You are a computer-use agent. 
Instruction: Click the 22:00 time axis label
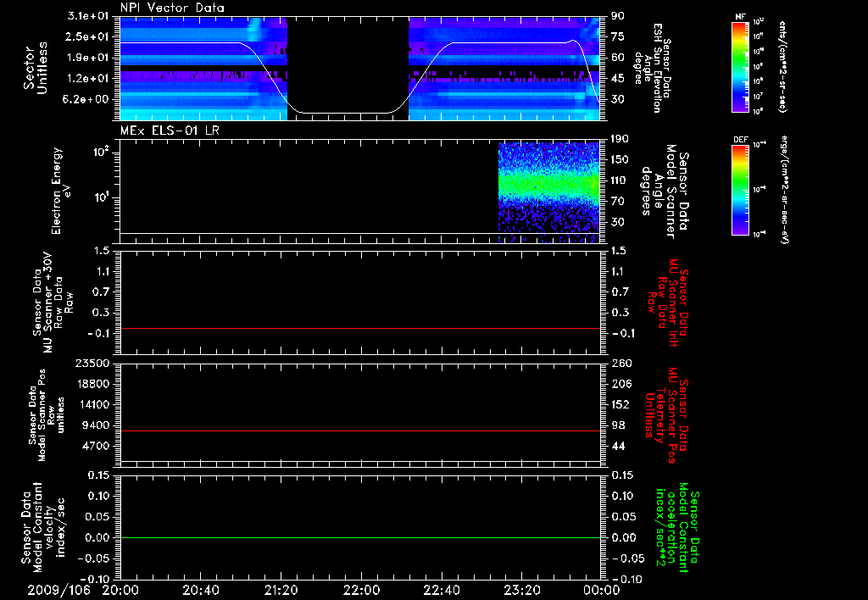pyautogui.click(x=361, y=590)
